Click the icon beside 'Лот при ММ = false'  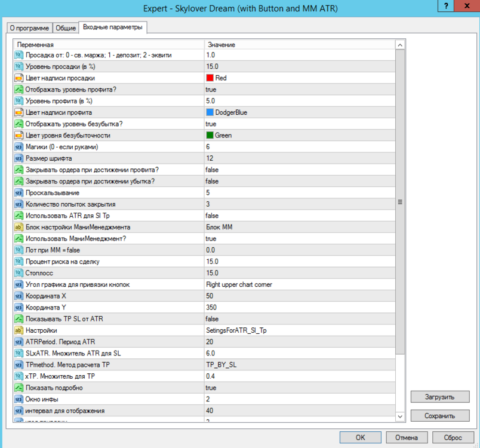click(19, 250)
